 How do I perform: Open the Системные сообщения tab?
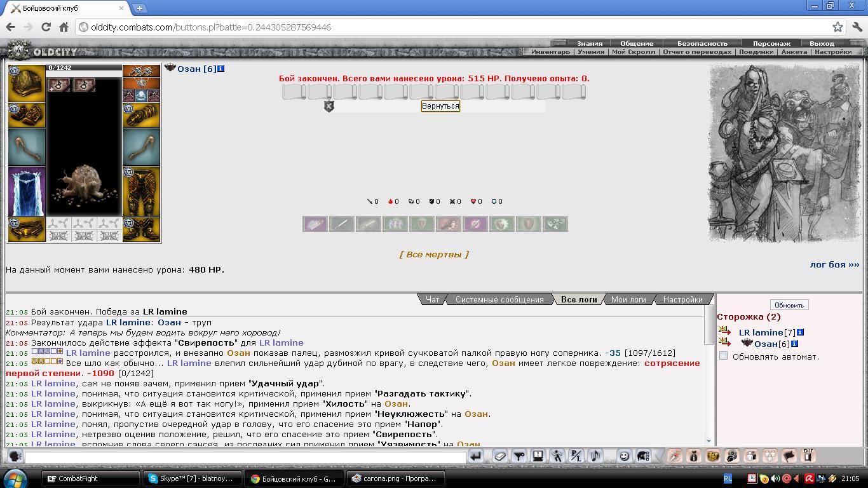point(499,299)
